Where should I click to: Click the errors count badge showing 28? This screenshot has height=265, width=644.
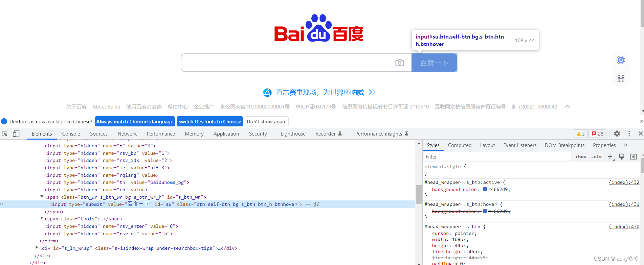[x=598, y=134]
